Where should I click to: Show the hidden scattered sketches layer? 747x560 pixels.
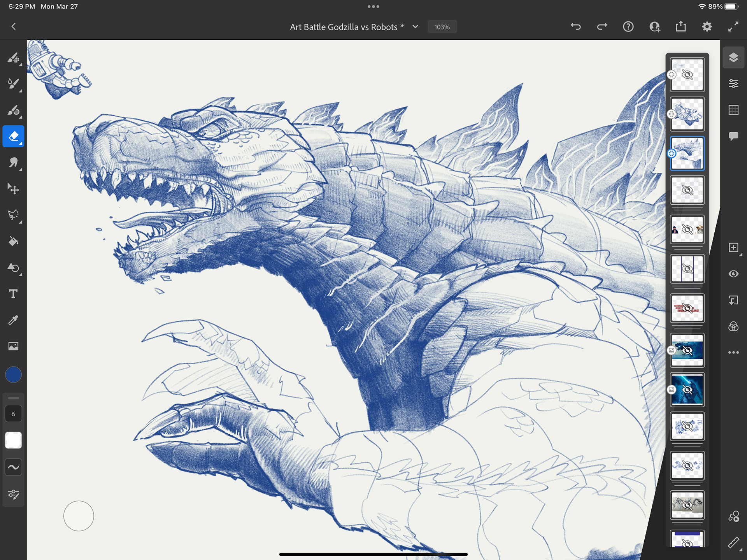tap(687, 466)
